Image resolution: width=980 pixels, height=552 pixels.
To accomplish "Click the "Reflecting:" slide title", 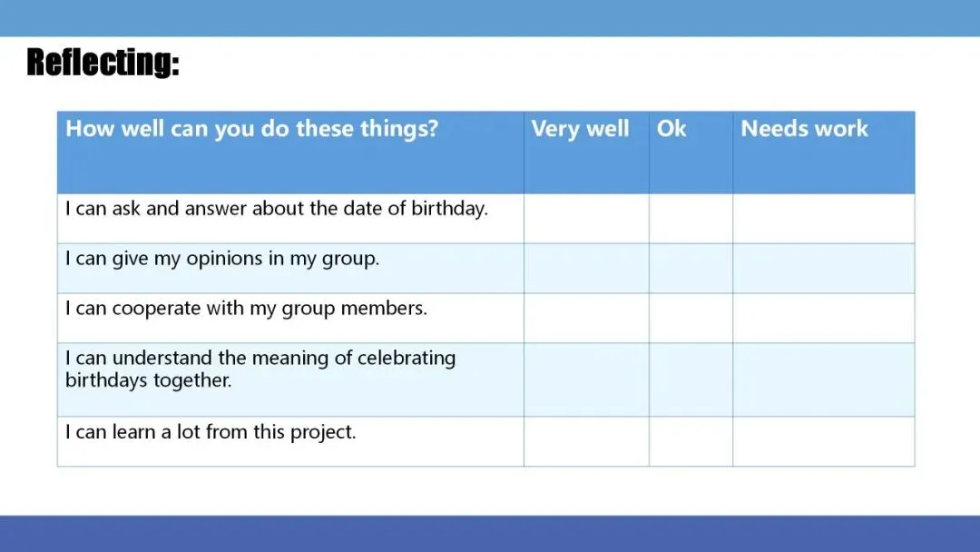I will pos(103,63).
